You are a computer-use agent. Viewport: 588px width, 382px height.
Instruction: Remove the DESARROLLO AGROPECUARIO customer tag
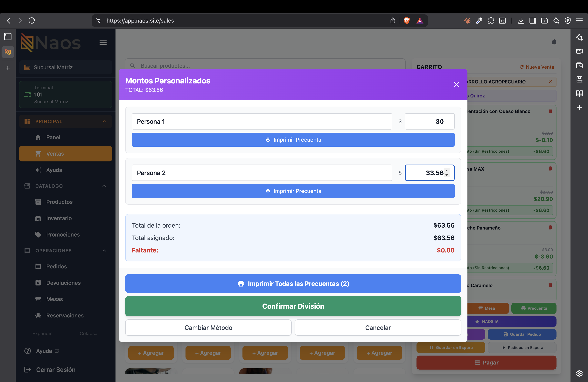tap(550, 82)
